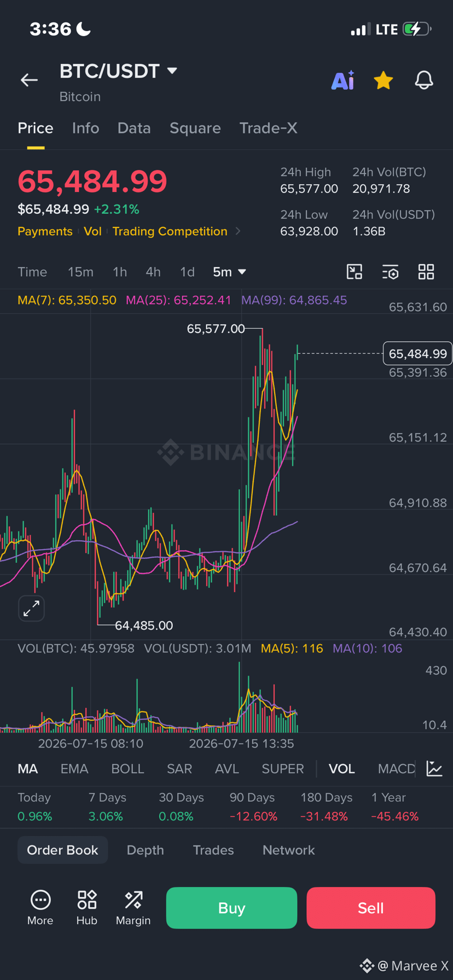Image resolution: width=453 pixels, height=980 pixels.
Task: Select the Trades tab
Action: coord(213,850)
